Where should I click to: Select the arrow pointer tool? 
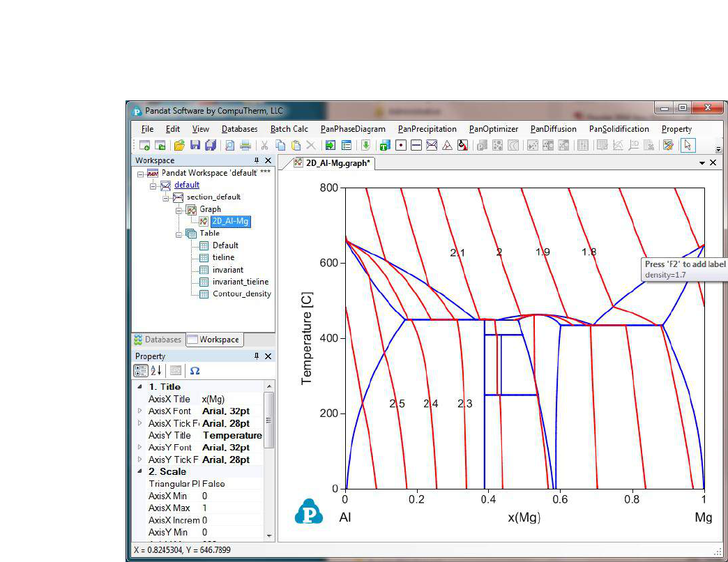[688, 145]
